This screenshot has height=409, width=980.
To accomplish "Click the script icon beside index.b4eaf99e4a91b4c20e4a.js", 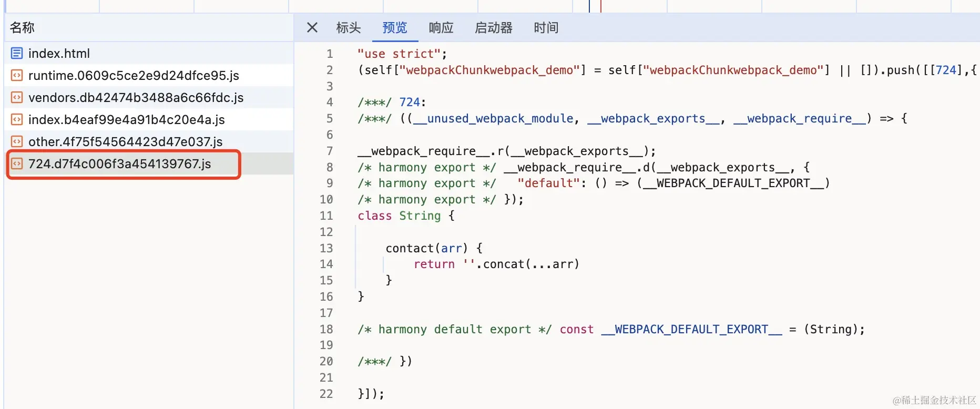I will click(17, 119).
